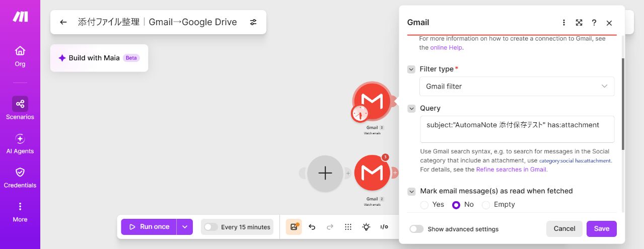Undo the last change

312,227
